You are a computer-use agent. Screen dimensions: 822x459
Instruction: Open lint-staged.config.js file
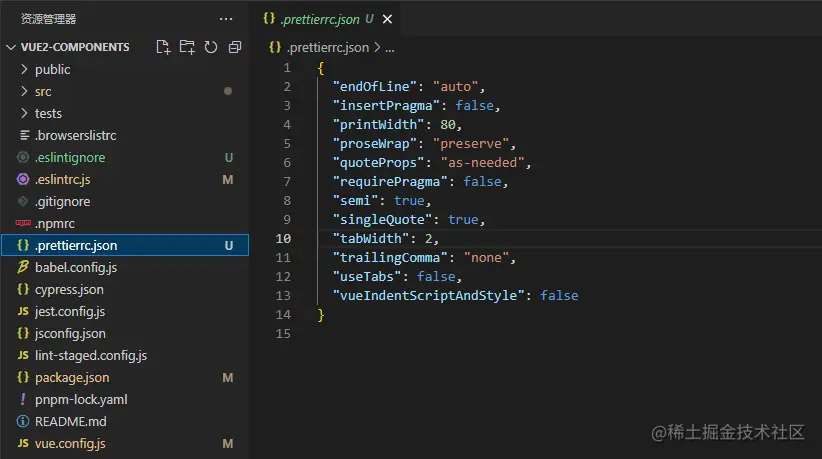pyautogui.click(x=91, y=355)
